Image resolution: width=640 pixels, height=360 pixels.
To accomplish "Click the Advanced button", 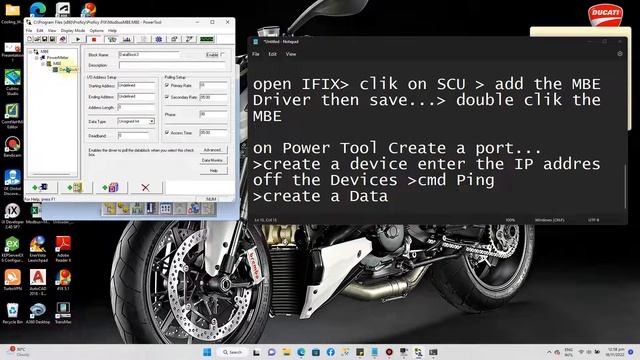I will (x=213, y=150).
